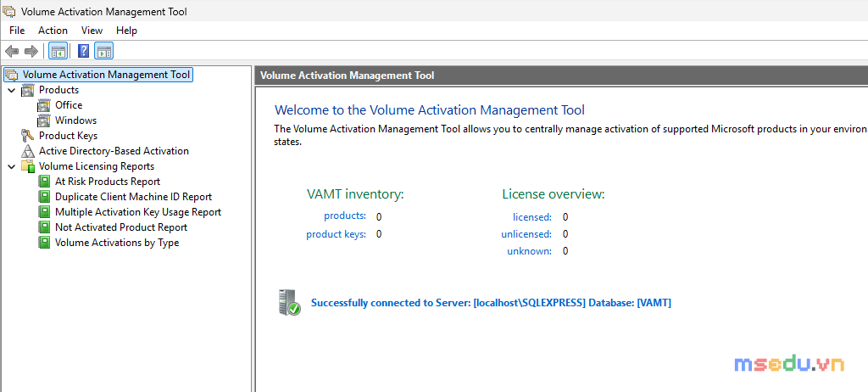The height and width of the screenshot is (392, 868).
Task: Open the Action menu
Action: (53, 31)
